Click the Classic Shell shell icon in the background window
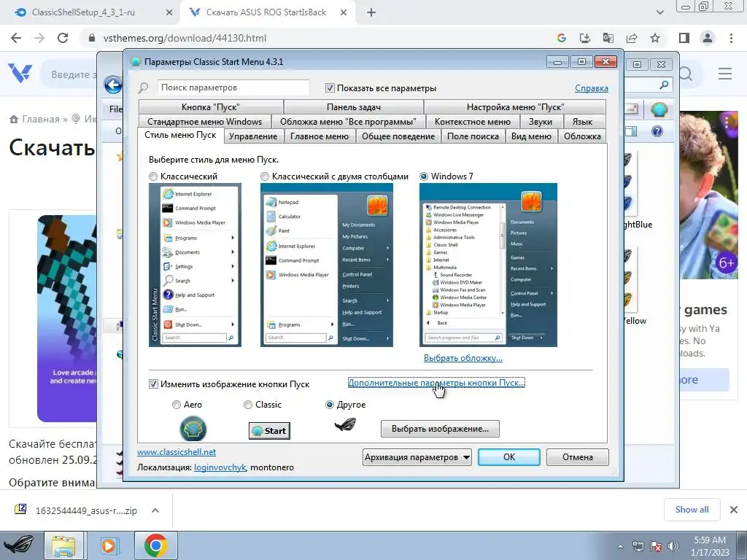The width and height of the screenshot is (747, 560). tap(659, 109)
